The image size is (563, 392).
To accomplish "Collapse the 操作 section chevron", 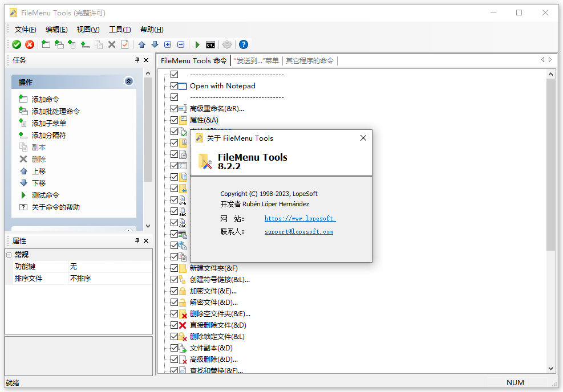I will (128, 81).
